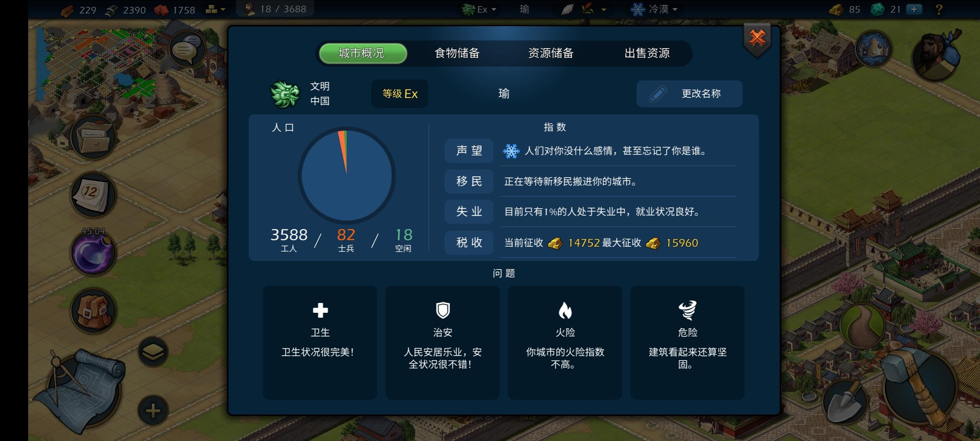Toggle the layers stack view button
This screenshot has width=980, height=441.
153,352
